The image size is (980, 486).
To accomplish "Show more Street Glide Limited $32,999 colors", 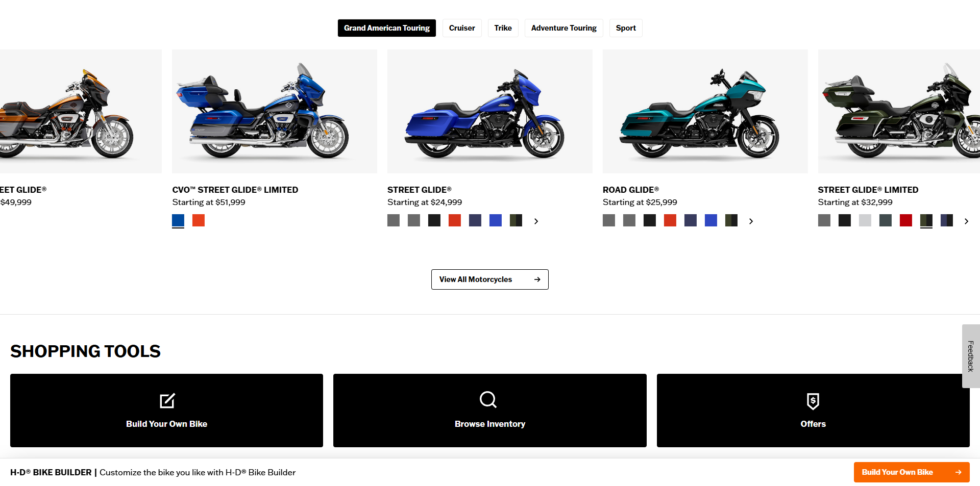I will [x=966, y=221].
